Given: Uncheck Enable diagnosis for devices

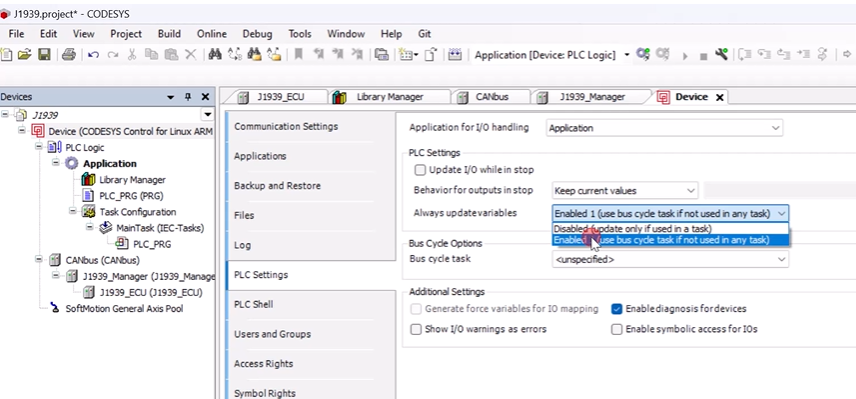Looking at the screenshot, I should coord(616,309).
